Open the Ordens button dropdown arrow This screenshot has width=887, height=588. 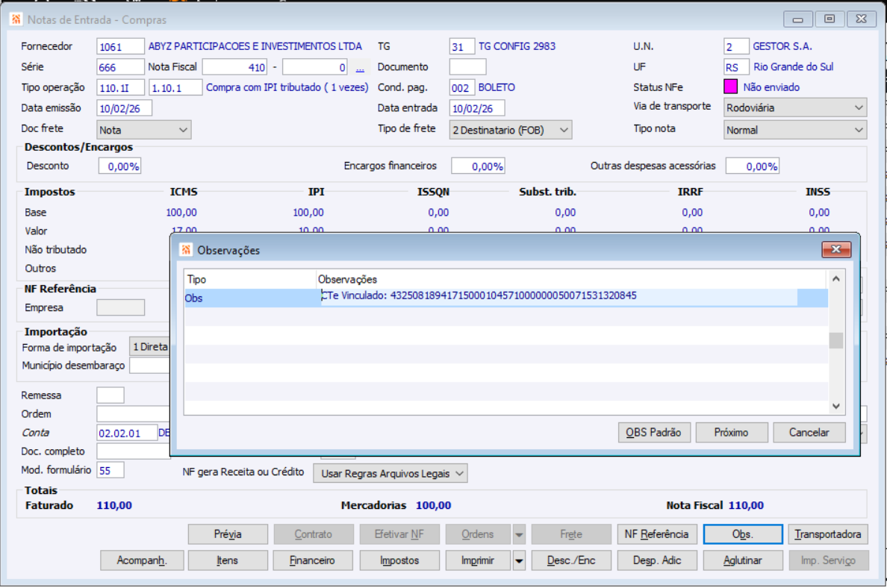tap(519, 534)
